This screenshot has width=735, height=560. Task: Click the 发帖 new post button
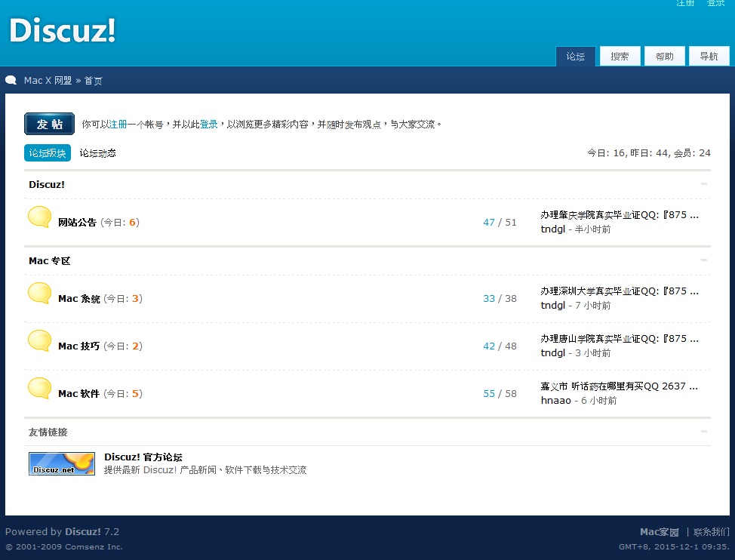pyautogui.click(x=49, y=124)
